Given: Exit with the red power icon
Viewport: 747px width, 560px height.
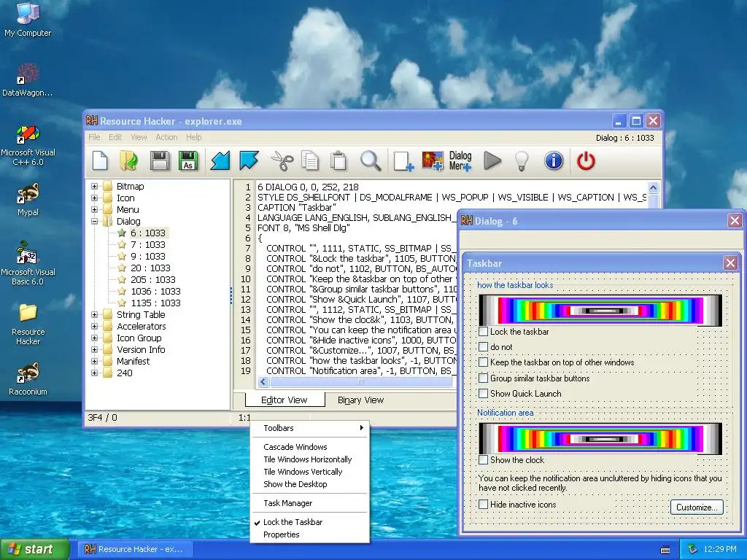Looking at the screenshot, I should click(586, 160).
